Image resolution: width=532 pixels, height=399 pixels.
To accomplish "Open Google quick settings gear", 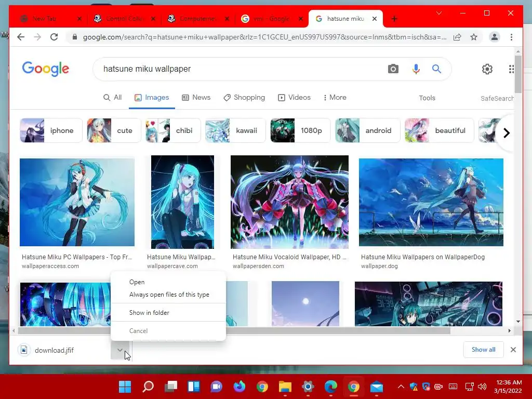I will [x=487, y=69].
